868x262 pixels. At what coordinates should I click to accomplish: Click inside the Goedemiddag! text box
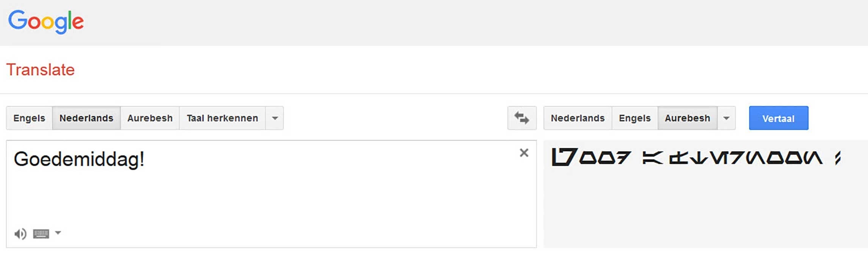coord(271,194)
